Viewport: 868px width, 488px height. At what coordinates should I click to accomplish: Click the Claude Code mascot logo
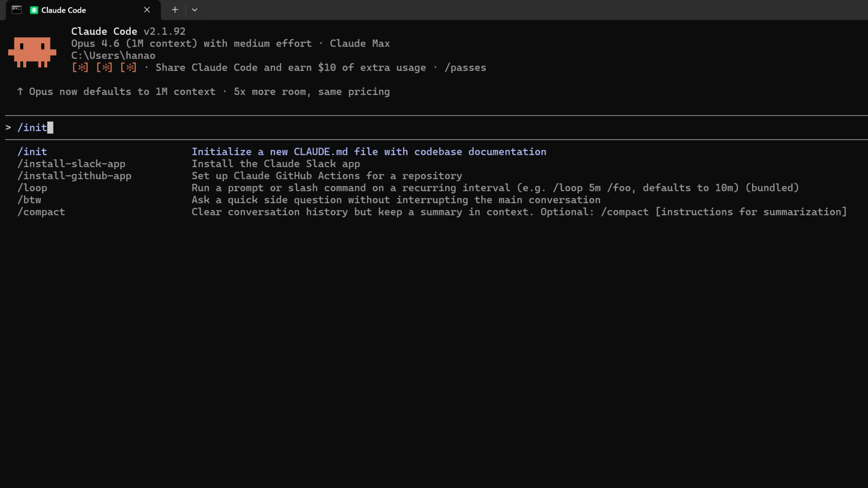point(33,52)
